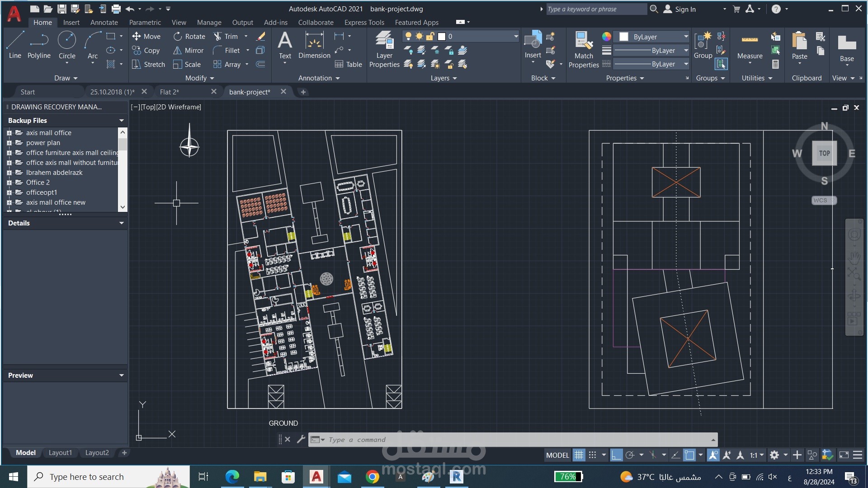This screenshot has width=868, height=488.
Task: Open the Insert ribbon tab
Action: [x=71, y=22]
